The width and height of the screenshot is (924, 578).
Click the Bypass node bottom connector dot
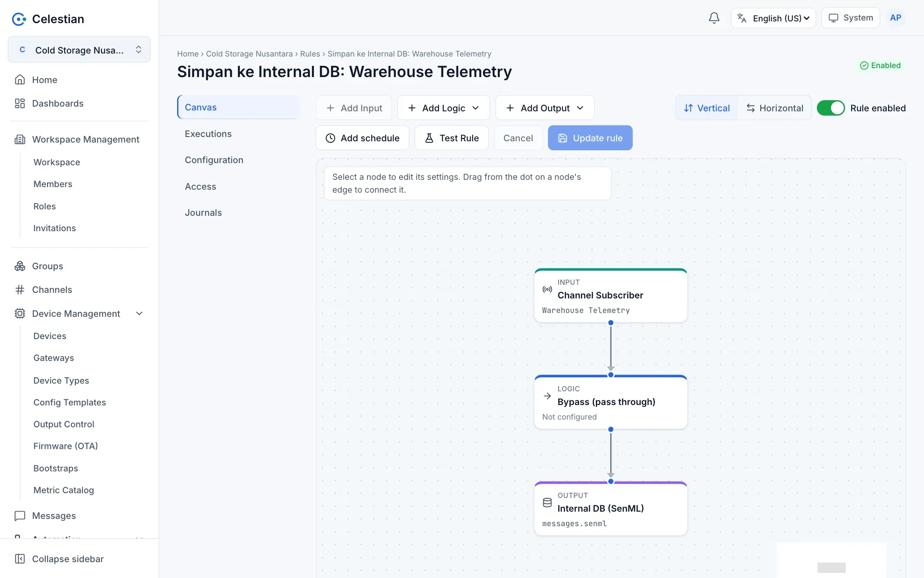[611, 429]
